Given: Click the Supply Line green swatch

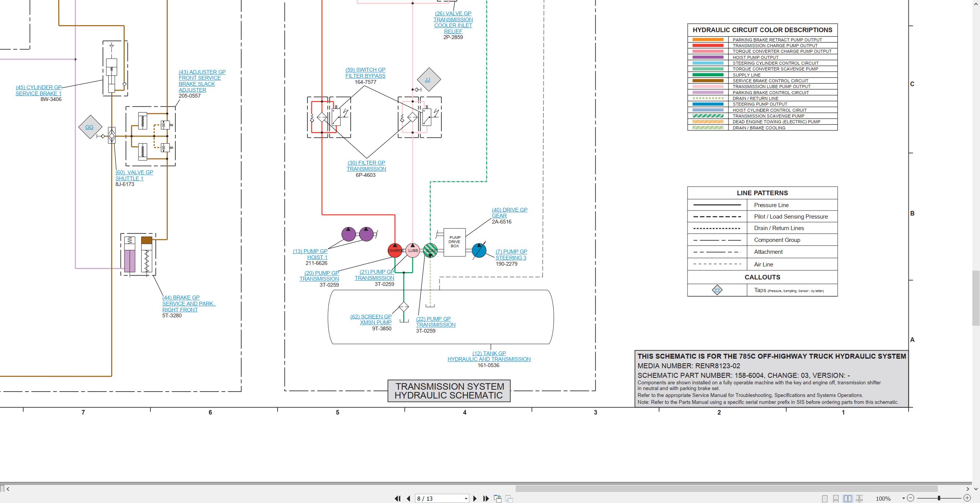Looking at the screenshot, I should tap(708, 75).
